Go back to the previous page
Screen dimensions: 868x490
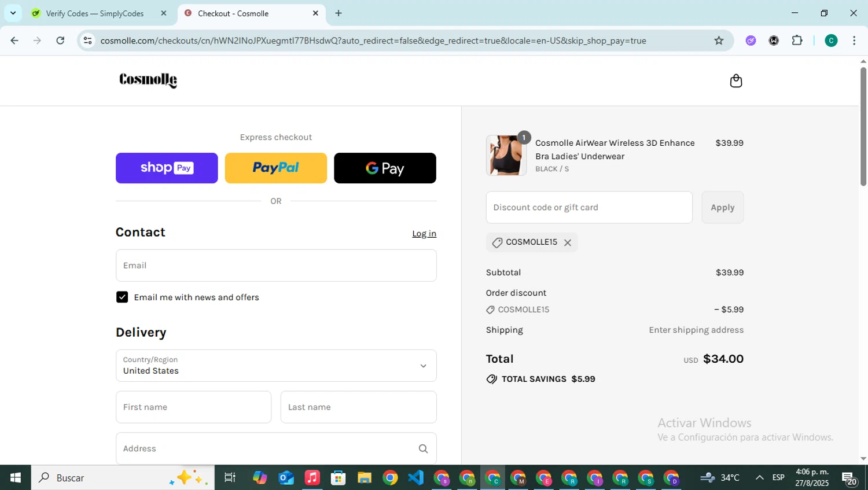tap(14, 40)
